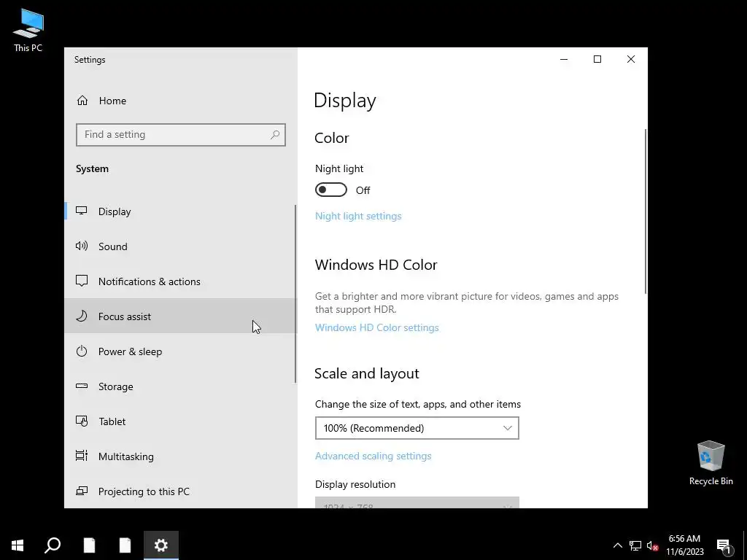Open Tablet settings page
747x560 pixels.
181,421
